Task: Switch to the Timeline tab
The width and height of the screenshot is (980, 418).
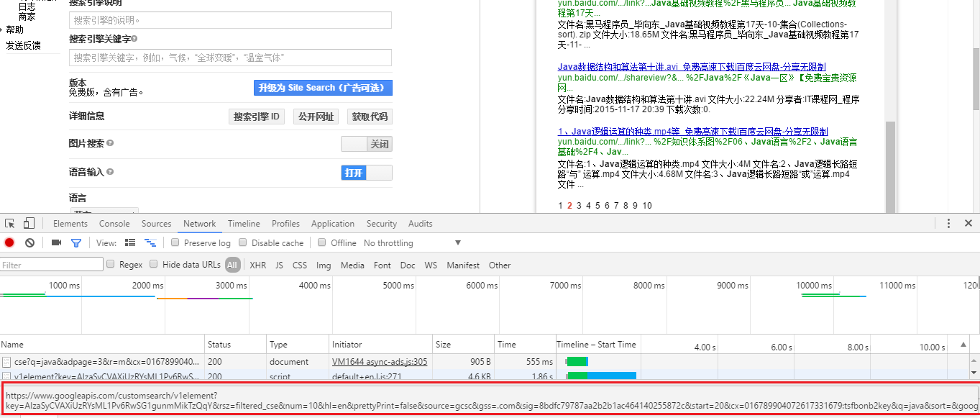Action: point(244,224)
